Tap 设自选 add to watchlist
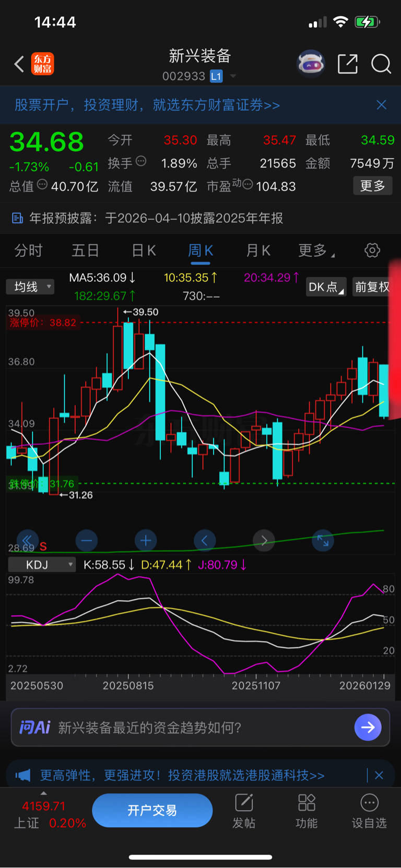Viewport: 401px width, 868px height. tap(369, 812)
